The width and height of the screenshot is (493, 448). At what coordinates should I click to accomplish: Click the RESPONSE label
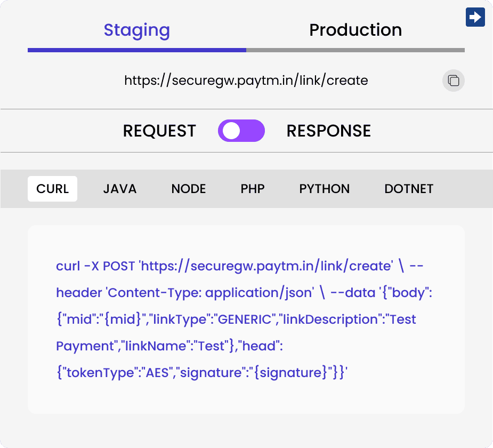pos(328,131)
